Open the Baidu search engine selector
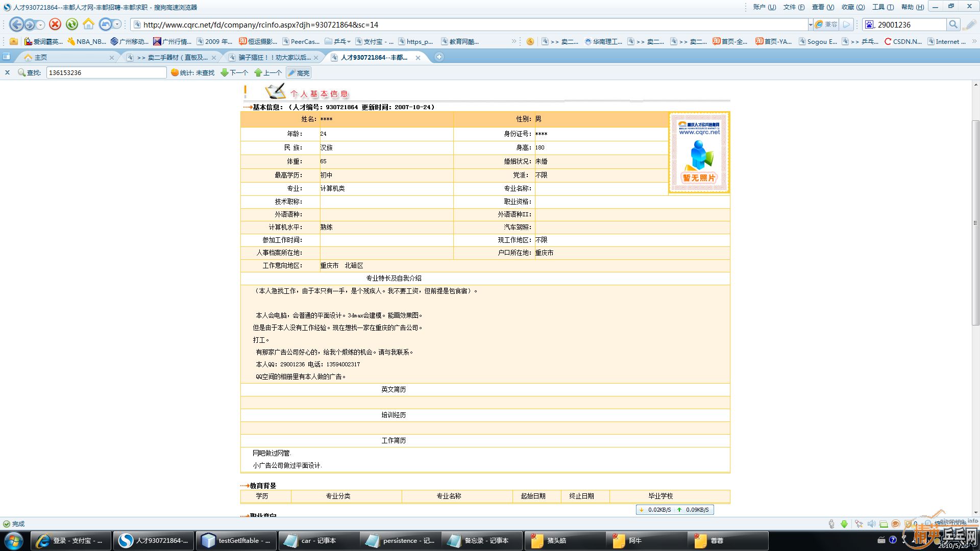This screenshot has height=551, width=980. tap(869, 24)
